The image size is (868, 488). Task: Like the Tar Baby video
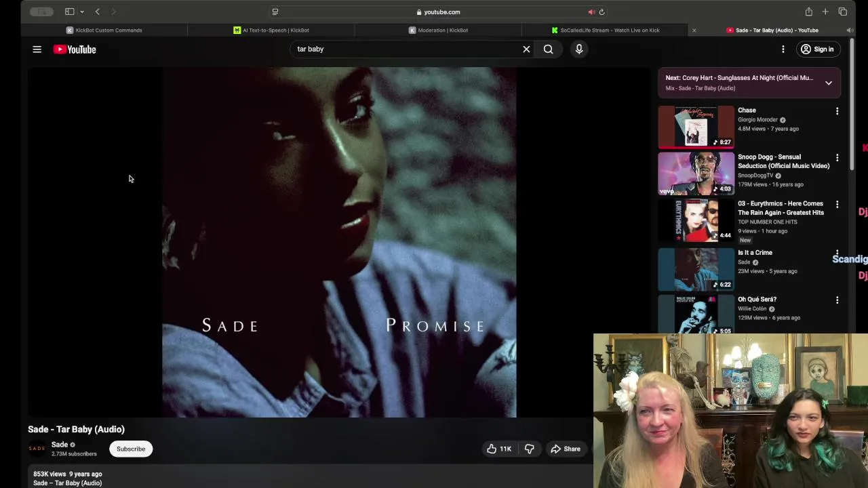(x=498, y=449)
